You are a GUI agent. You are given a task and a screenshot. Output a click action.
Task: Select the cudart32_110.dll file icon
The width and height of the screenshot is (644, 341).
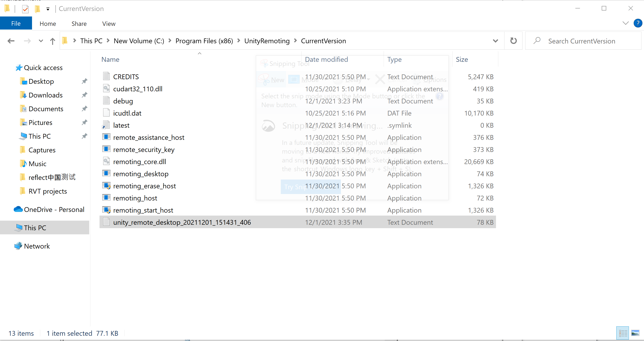[x=107, y=89]
